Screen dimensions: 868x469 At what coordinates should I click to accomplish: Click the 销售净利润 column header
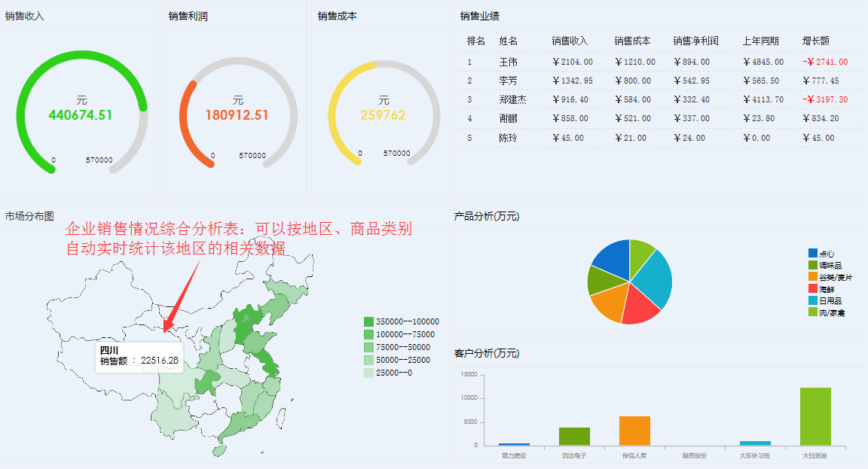pos(693,41)
